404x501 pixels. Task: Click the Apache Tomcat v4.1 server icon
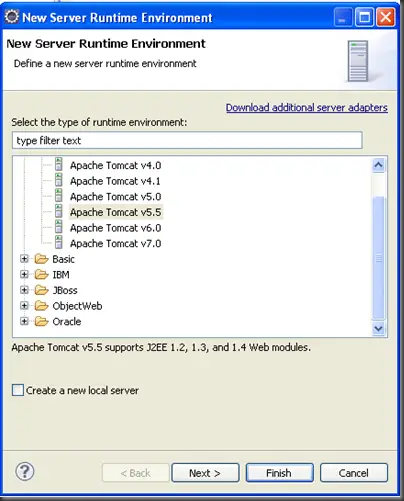click(59, 180)
